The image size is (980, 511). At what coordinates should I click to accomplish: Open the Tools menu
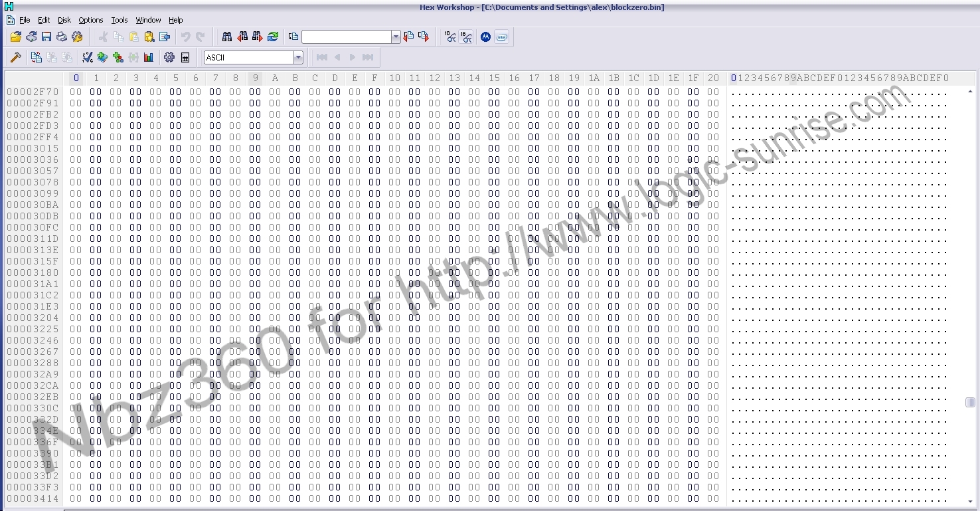(x=120, y=20)
